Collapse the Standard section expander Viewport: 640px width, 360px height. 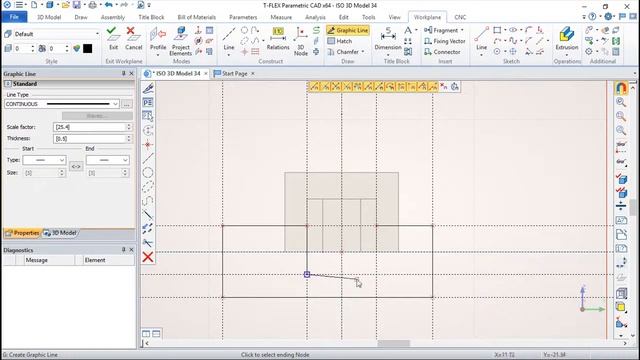[7, 84]
